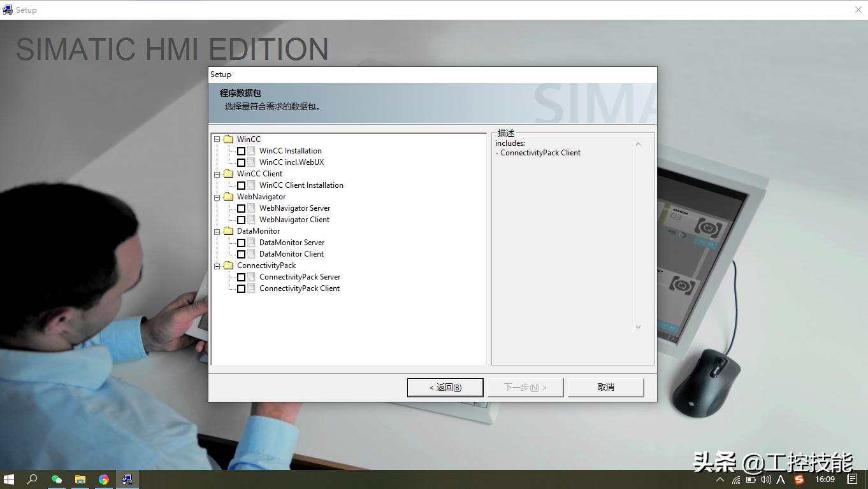Collapse the WinCC tree node
This screenshot has height=489, width=868.
tap(217, 139)
